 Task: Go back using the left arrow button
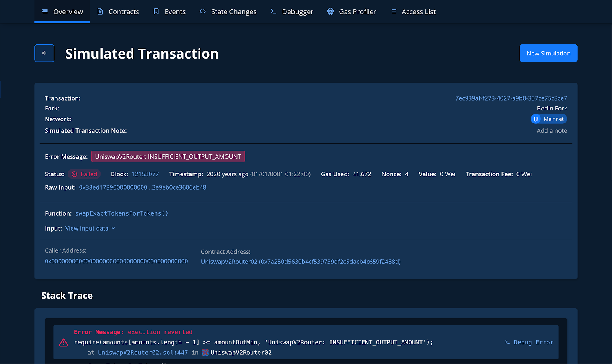[x=44, y=53]
